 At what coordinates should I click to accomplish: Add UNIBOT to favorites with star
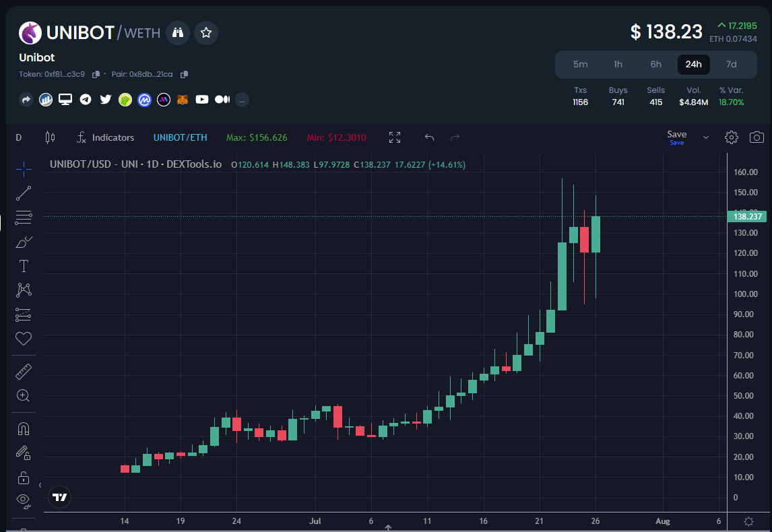click(206, 33)
